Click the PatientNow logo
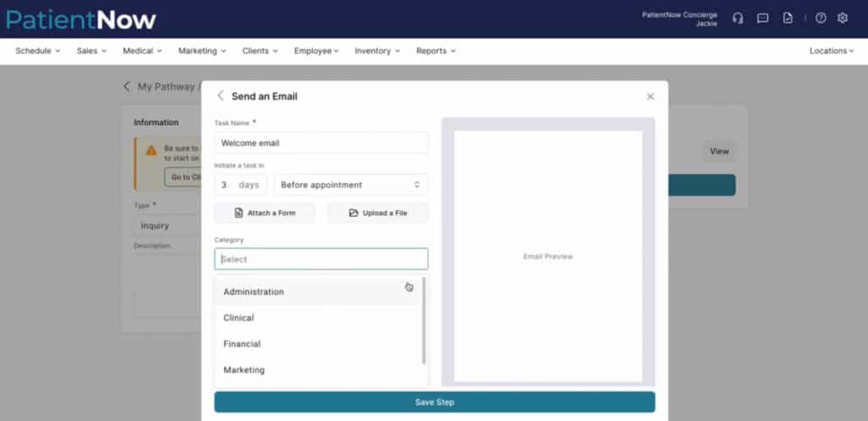The image size is (868, 421). coord(81,19)
